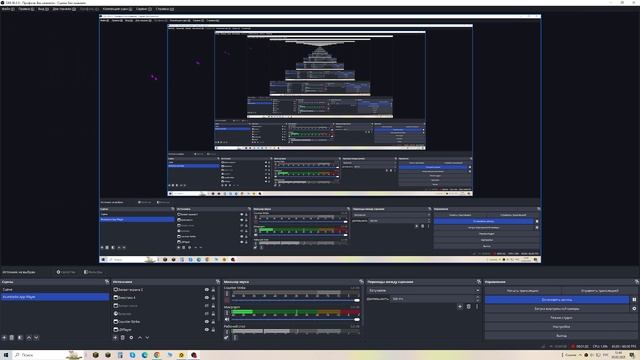
Task: Toggle eye of source under Захват экрана 2
Action: (207, 298)
